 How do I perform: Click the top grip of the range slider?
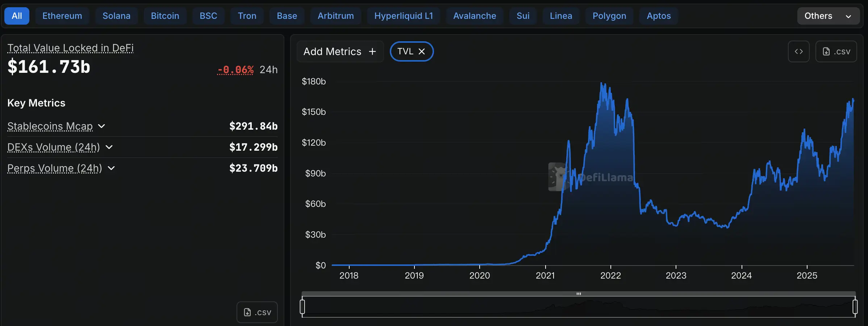(579, 294)
